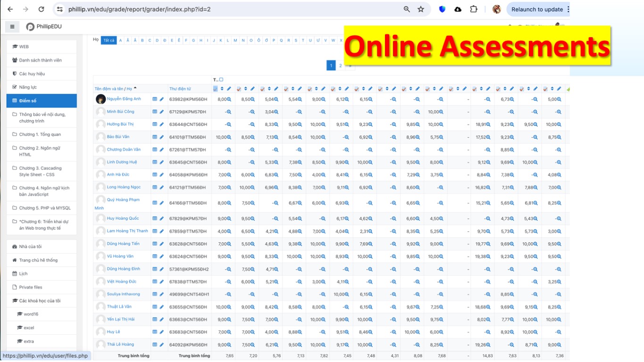Click pencil edit icon for Minh Bùi Công
This screenshot has width=644, height=362.
pos(161,112)
